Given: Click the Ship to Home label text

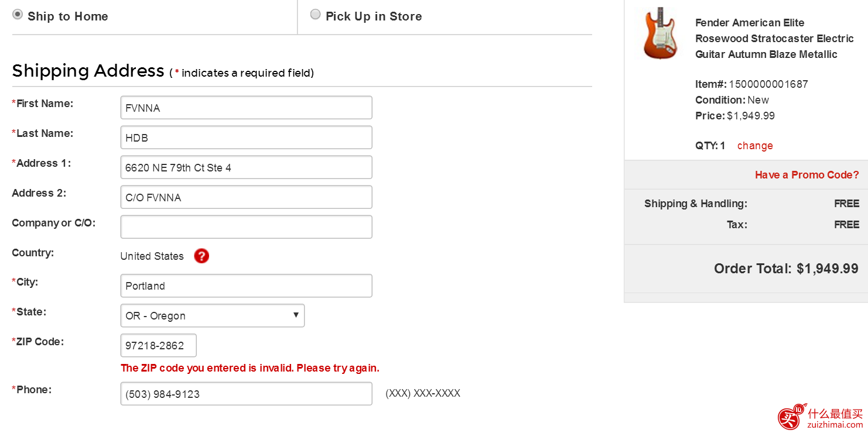Looking at the screenshot, I should 68,16.
